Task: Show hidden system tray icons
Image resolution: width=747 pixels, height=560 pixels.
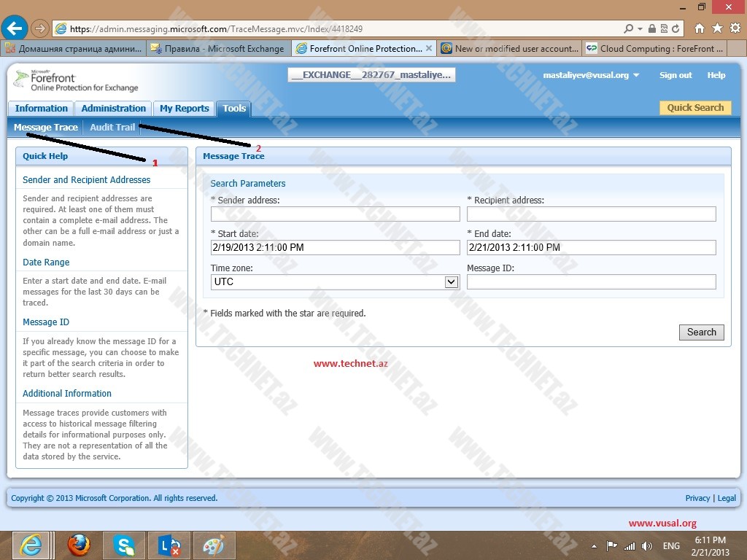Action: (x=595, y=546)
